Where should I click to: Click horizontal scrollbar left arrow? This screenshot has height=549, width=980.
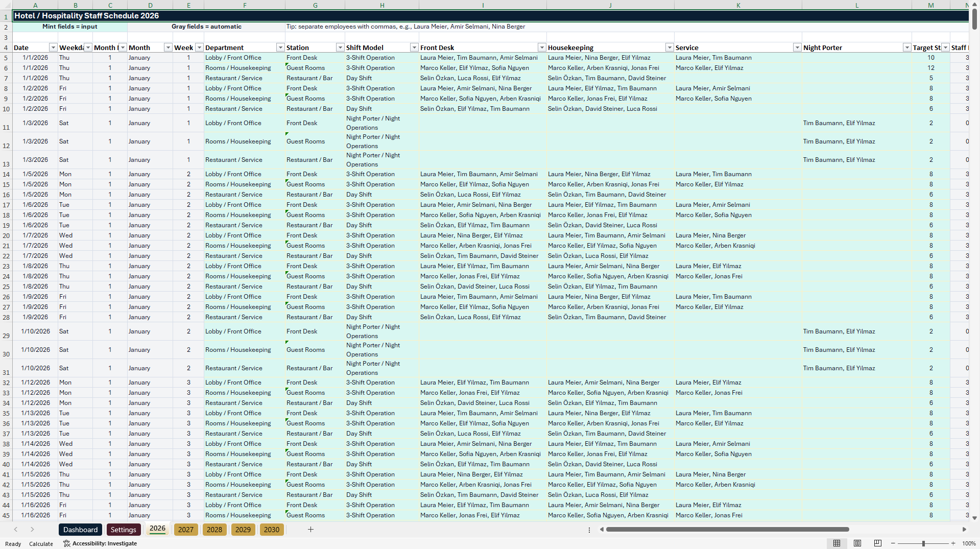602,530
